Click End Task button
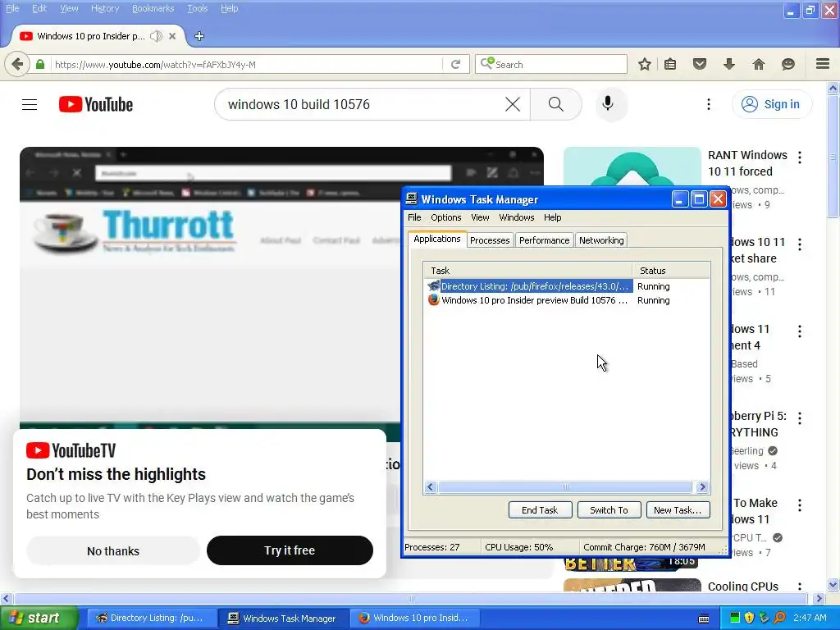840x630 pixels. pyautogui.click(x=540, y=510)
